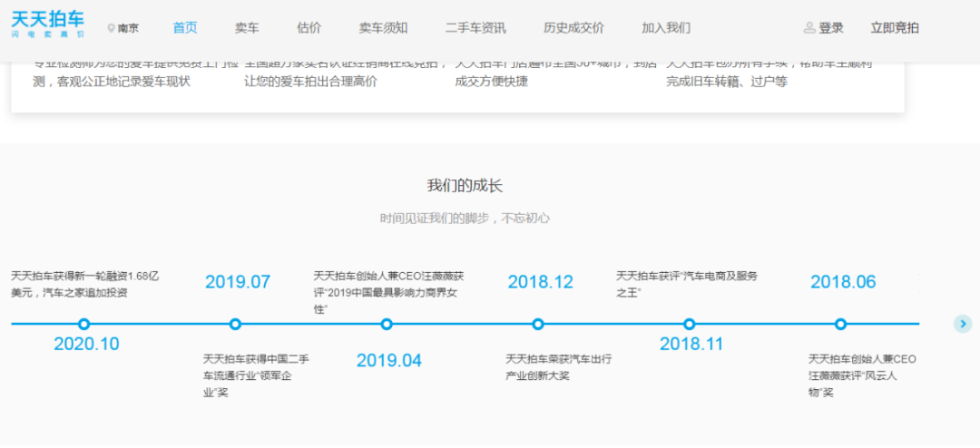
Task: Click the location pin icon beside 南京
Action: coord(112,28)
